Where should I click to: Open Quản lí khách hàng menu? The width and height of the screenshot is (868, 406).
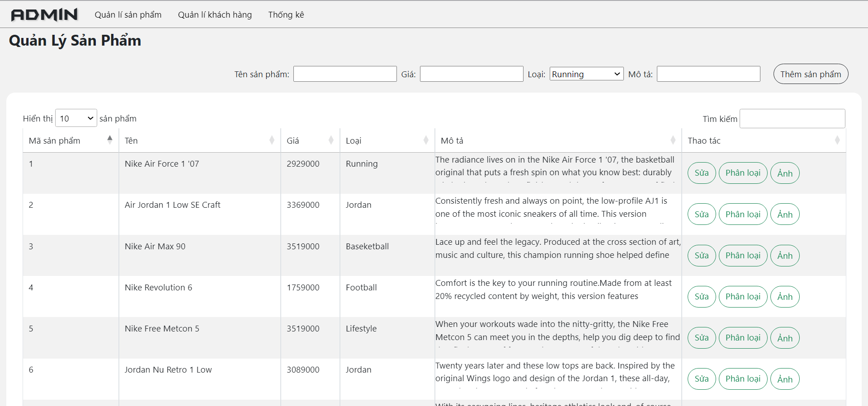215,15
